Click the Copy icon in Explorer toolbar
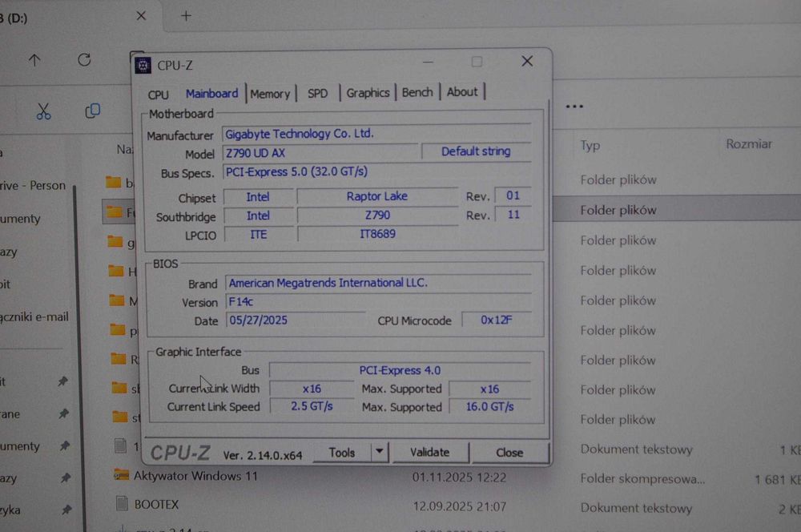This screenshot has width=801, height=532. [92, 111]
